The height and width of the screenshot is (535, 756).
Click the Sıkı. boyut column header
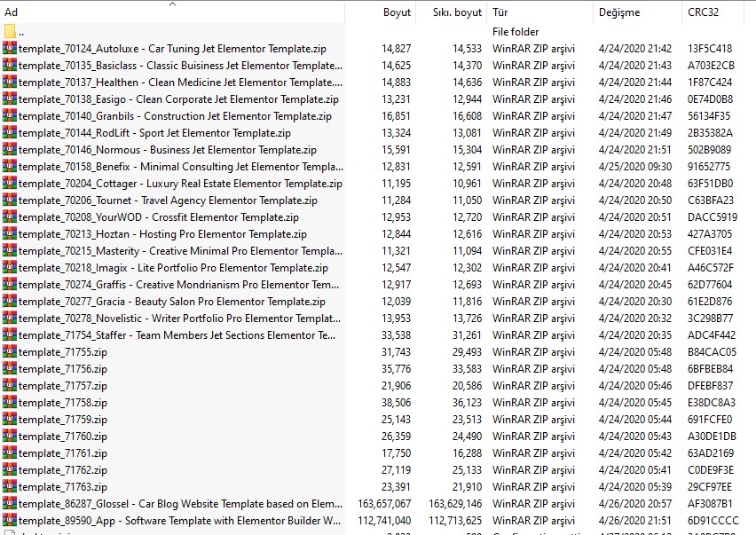tap(457, 13)
